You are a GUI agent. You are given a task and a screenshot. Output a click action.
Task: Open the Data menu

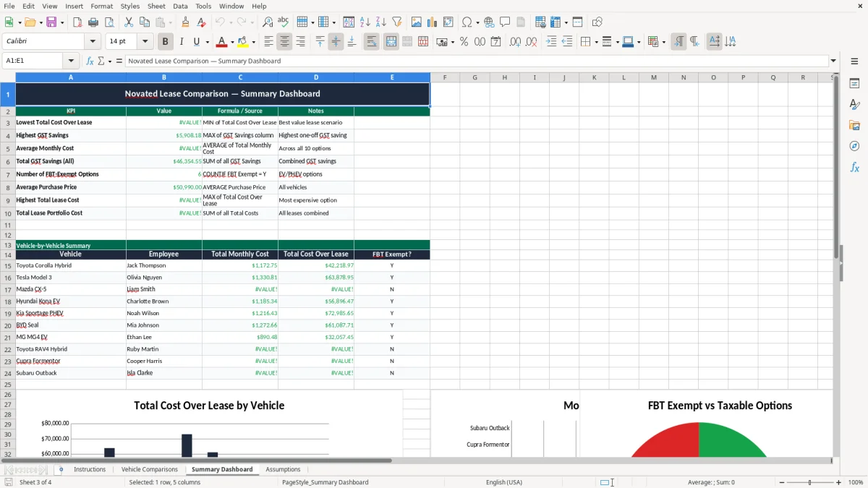pyautogui.click(x=180, y=6)
